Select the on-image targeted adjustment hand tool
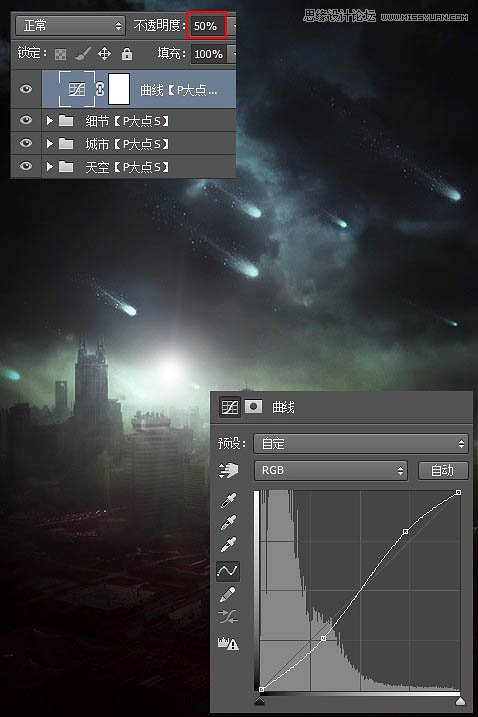Screen dimensions: 478x717 [x=228, y=471]
